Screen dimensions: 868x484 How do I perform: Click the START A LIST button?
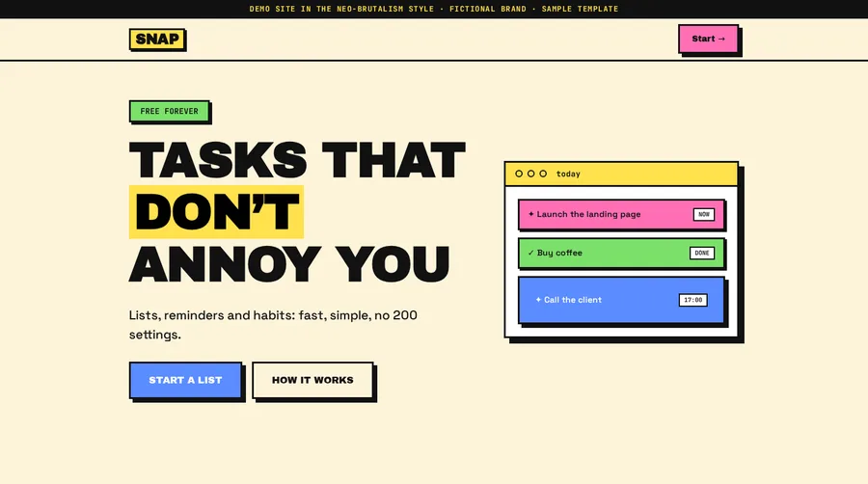click(185, 380)
